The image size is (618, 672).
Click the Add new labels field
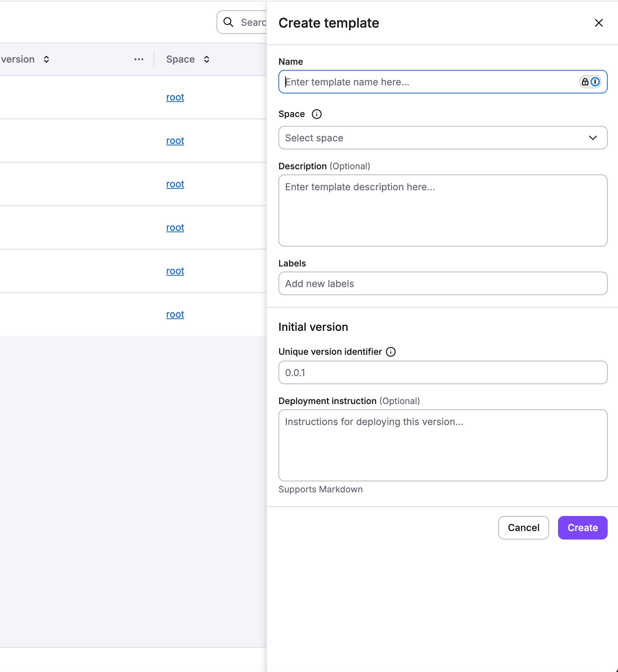[x=443, y=283]
